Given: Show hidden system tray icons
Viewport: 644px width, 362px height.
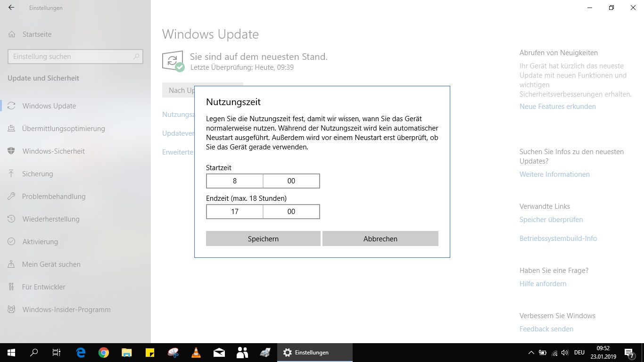Looking at the screenshot, I should click(531, 353).
